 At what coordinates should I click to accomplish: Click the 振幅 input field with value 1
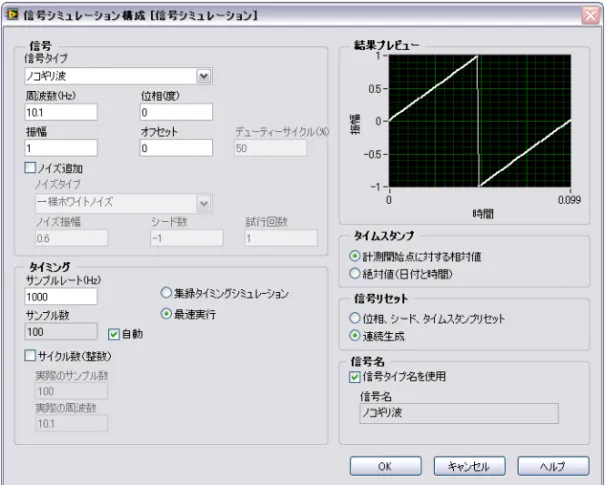click(x=61, y=148)
